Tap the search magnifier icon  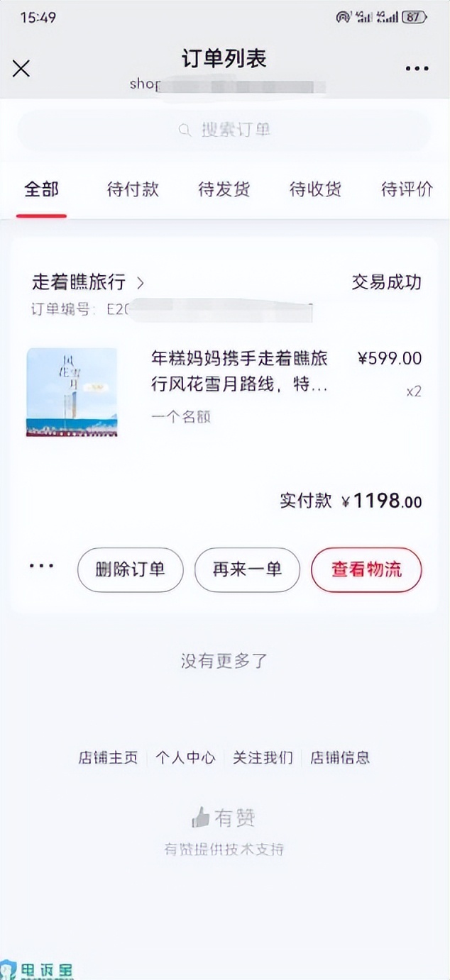pos(185,130)
